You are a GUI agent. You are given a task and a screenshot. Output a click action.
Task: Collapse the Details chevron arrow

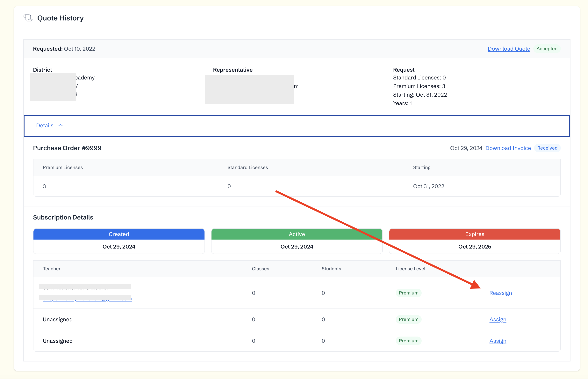tap(61, 125)
